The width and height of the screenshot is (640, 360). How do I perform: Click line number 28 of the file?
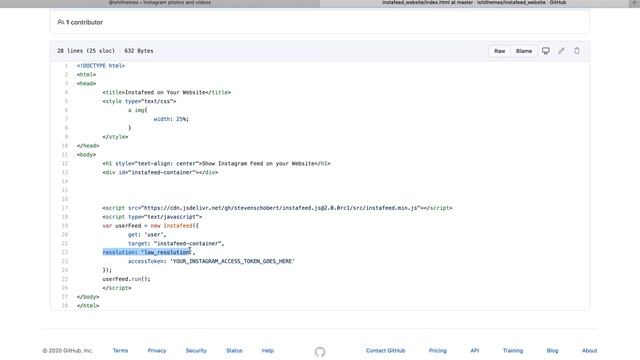[x=64, y=306]
